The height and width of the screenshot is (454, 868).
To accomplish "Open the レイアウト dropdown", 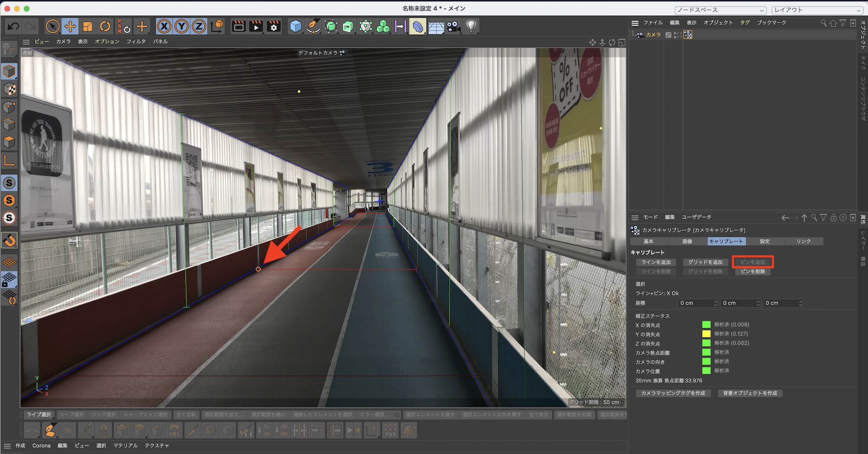I will tap(818, 10).
